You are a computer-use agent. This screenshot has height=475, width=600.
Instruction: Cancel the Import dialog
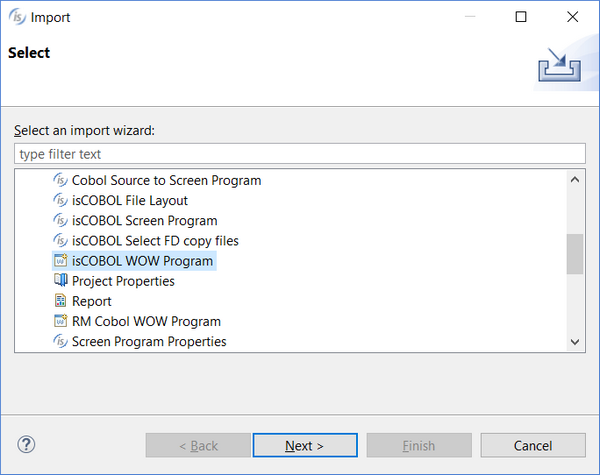(533, 445)
